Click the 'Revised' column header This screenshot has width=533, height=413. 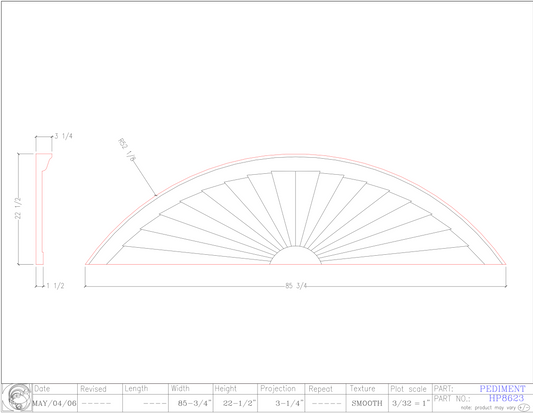pyautogui.click(x=93, y=389)
